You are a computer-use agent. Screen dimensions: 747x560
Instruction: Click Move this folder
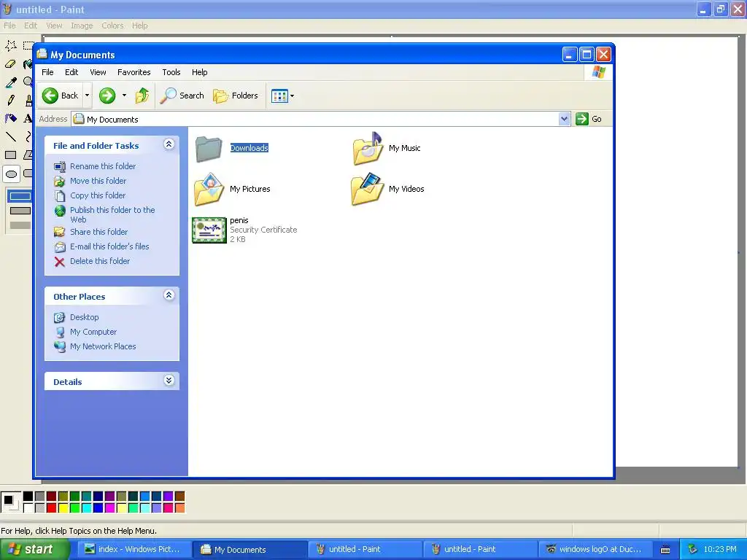click(x=98, y=181)
